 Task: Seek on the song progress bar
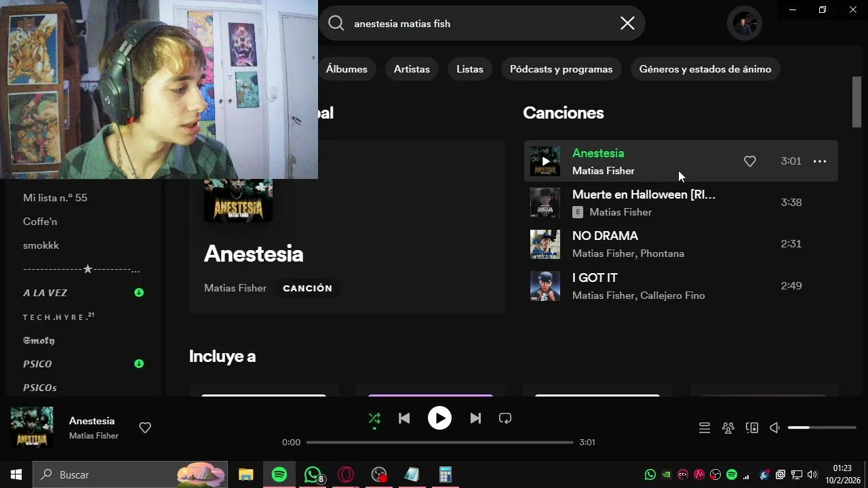pos(439,443)
